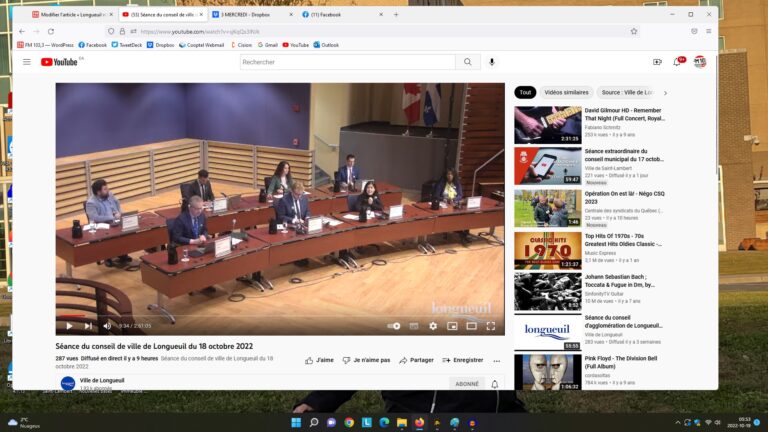Play the video
768x432 pixels.
click(69, 326)
